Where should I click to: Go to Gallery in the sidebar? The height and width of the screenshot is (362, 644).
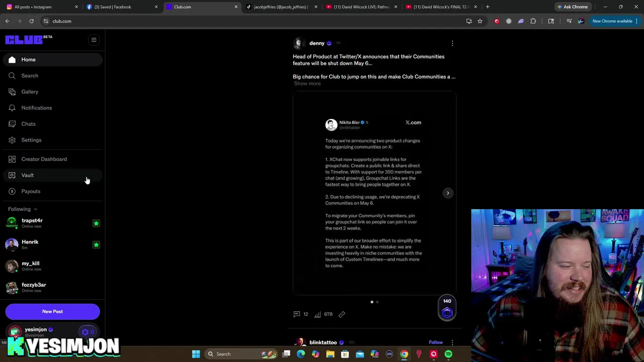52,92
